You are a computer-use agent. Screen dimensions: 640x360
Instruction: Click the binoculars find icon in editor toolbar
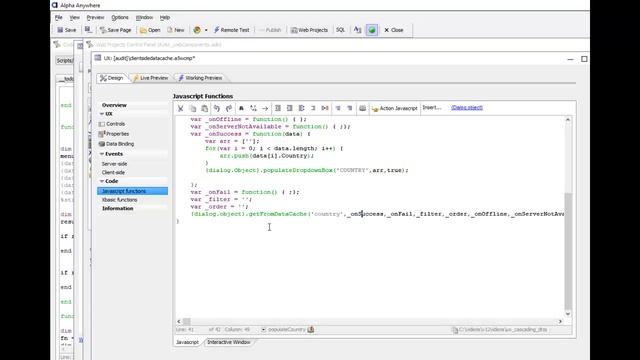(x=241, y=108)
